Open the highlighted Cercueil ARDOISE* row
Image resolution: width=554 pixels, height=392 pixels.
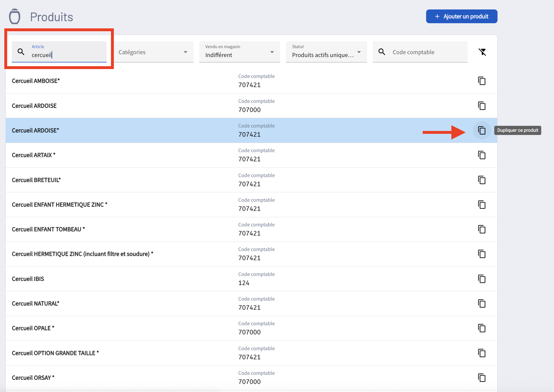coord(251,130)
